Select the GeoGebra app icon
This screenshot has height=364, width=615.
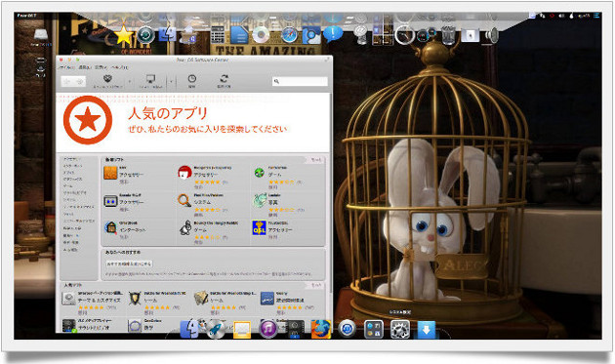[135, 325]
